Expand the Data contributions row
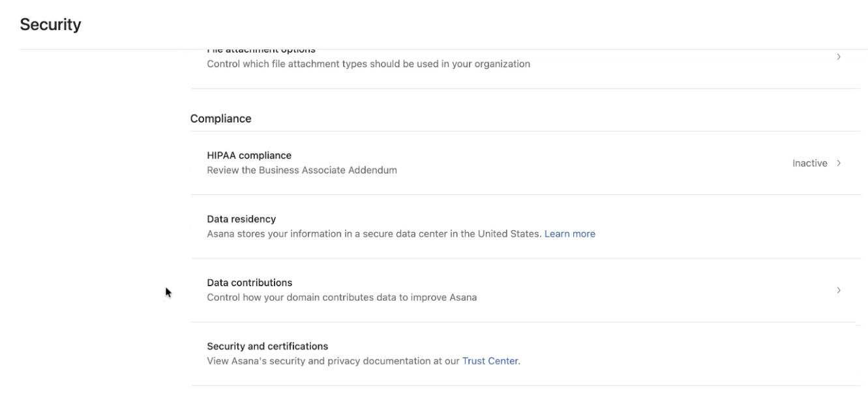This screenshot has width=868, height=401. [x=526, y=290]
